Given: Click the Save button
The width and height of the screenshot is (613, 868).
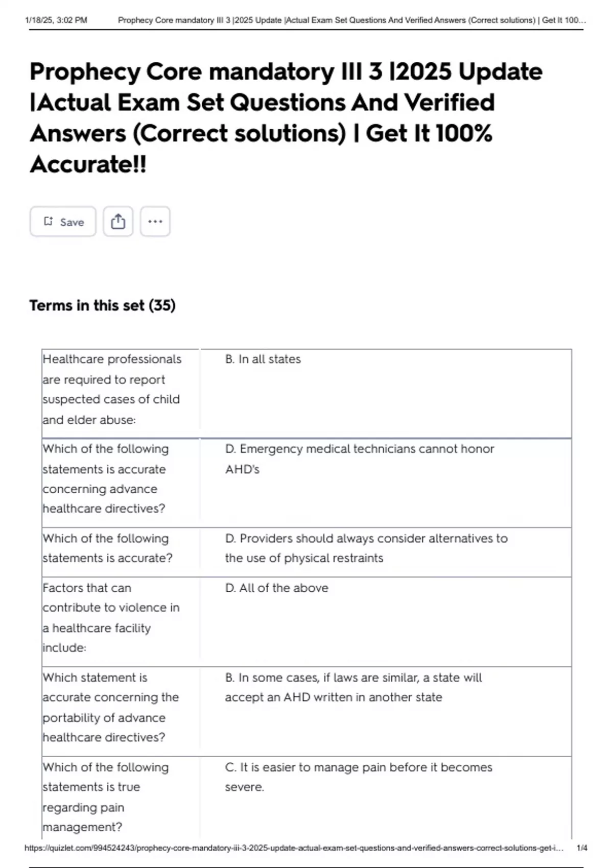Looking at the screenshot, I should (x=63, y=222).
